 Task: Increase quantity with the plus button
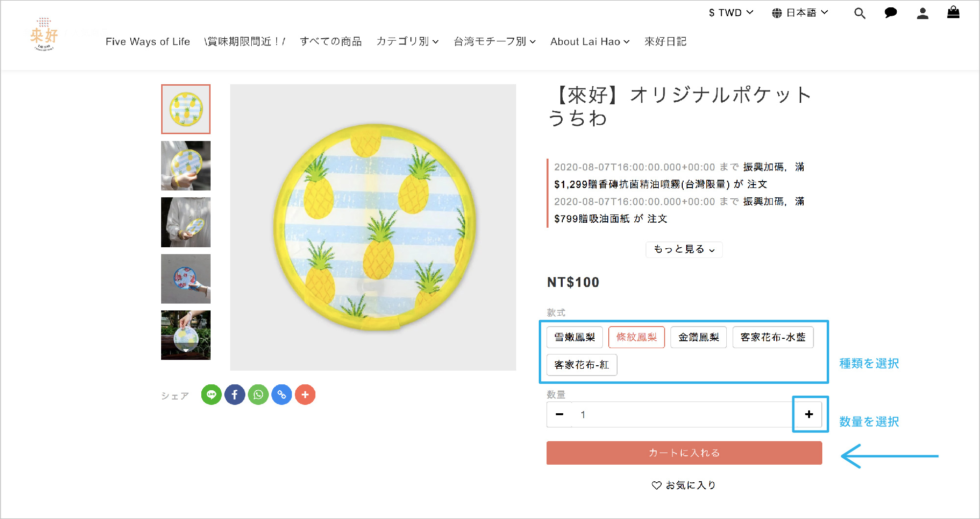[809, 414]
